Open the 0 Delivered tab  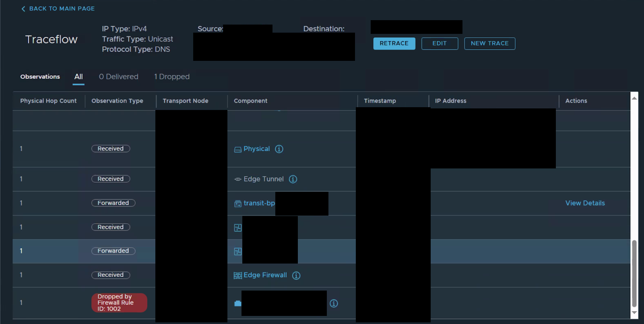(119, 77)
